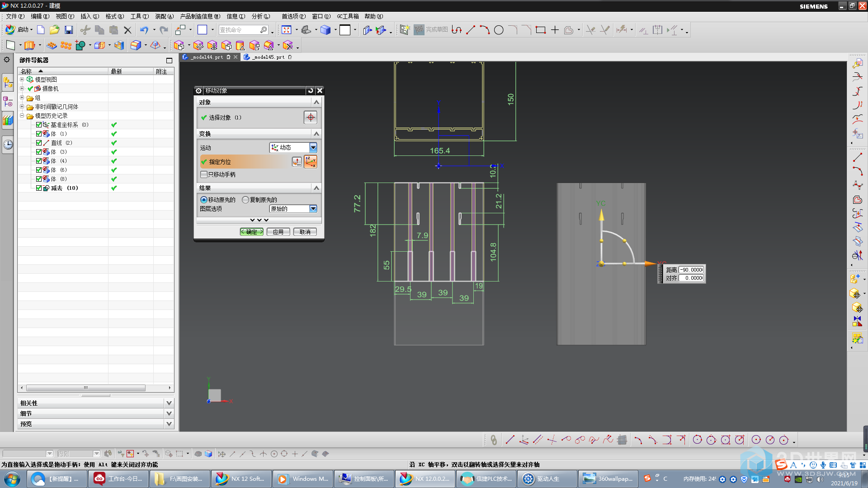This screenshot has width=868, height=488.
Task: Click the manipulator icon beside 指定方位
Action: pos(311,162)
